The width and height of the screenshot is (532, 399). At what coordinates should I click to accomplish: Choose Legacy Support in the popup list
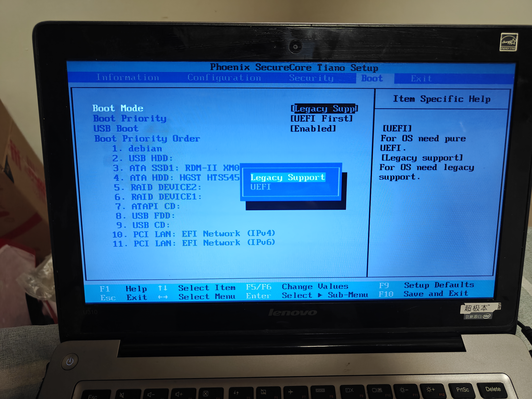click(x=288, y=177)
